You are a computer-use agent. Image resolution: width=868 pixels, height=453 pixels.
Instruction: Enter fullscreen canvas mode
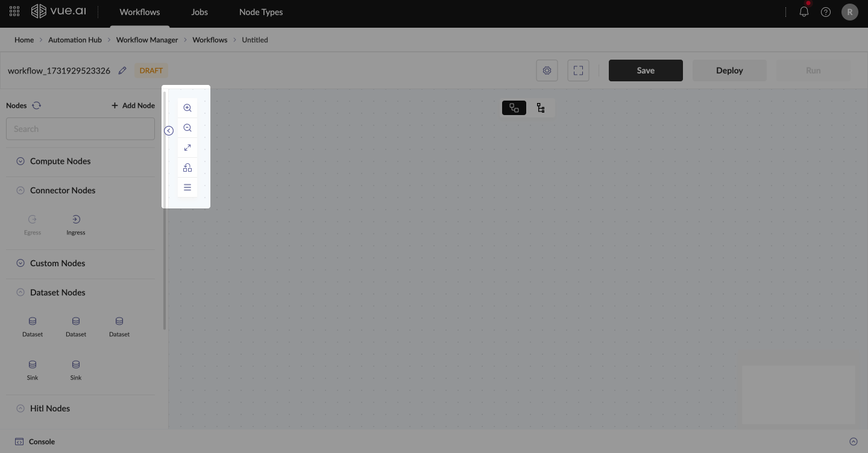point(578,70)
